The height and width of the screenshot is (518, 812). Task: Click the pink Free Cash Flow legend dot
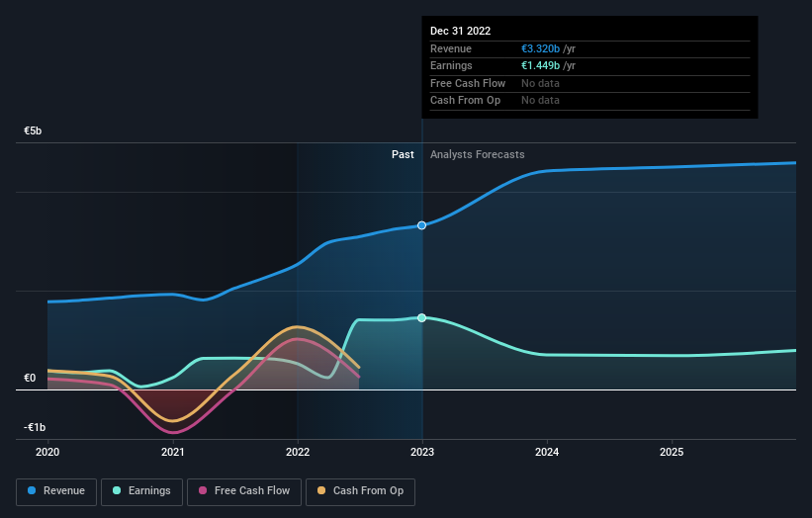tap(203, 490)
